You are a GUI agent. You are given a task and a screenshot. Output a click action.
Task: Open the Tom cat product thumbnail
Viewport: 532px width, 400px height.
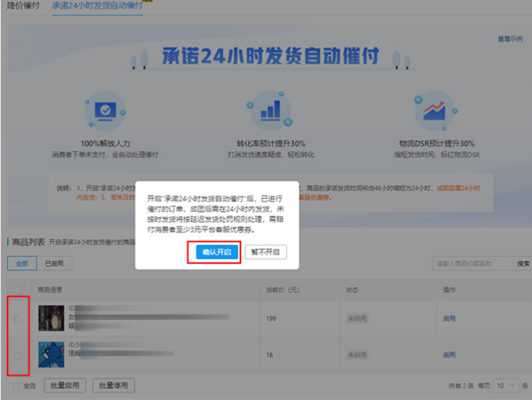(x=51, y=355)
